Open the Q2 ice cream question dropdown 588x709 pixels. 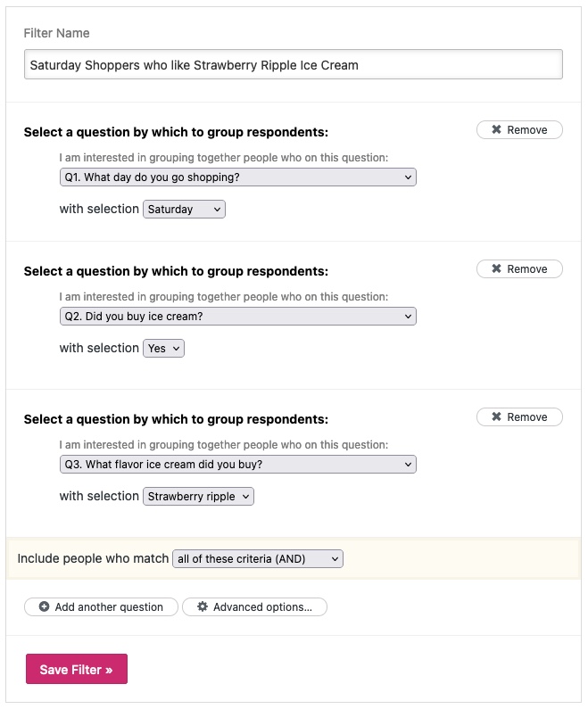point(237,317)
